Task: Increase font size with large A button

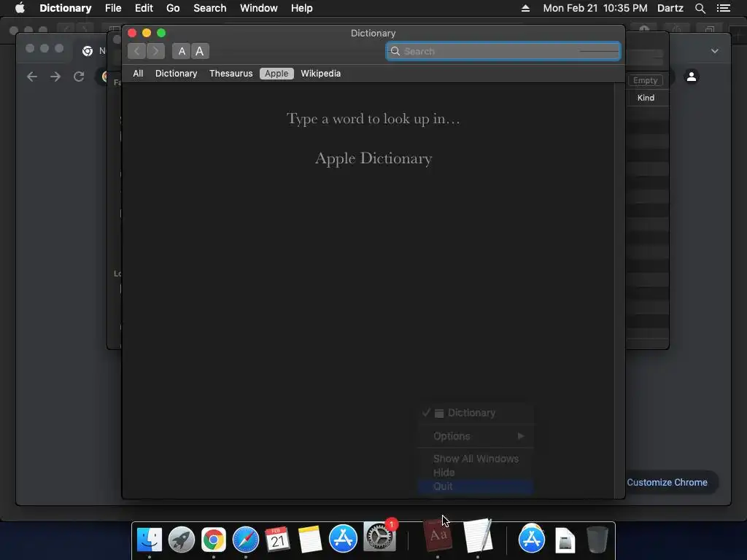Action: [200, 51]
